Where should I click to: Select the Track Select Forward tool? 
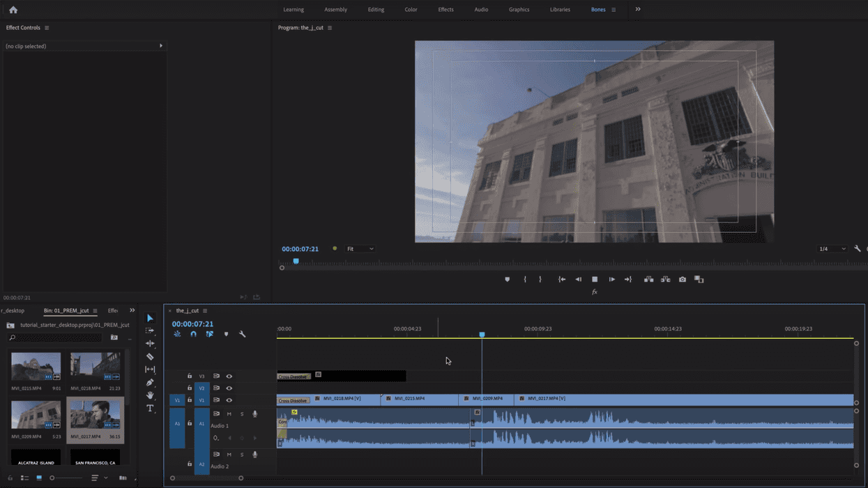pos(150,330)
